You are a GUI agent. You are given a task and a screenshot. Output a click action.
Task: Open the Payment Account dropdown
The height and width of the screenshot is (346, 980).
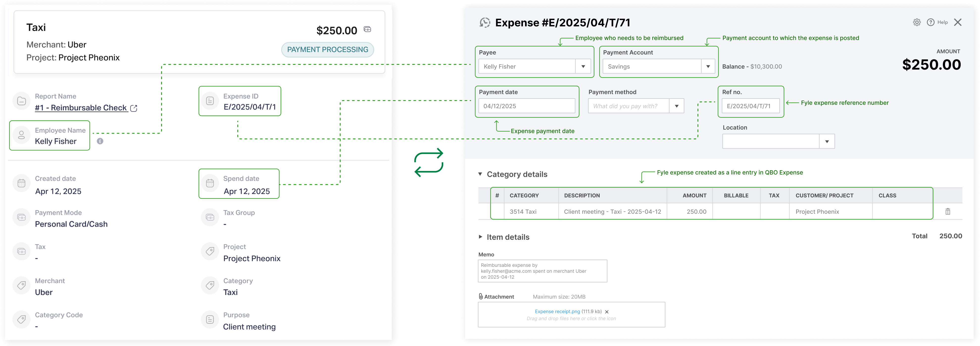[x=708, y=66]
